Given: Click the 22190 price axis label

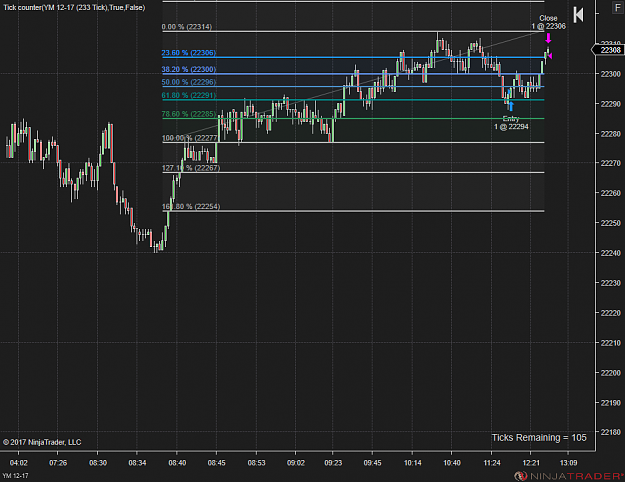Looking at the screenshot, I should (611, 403).
